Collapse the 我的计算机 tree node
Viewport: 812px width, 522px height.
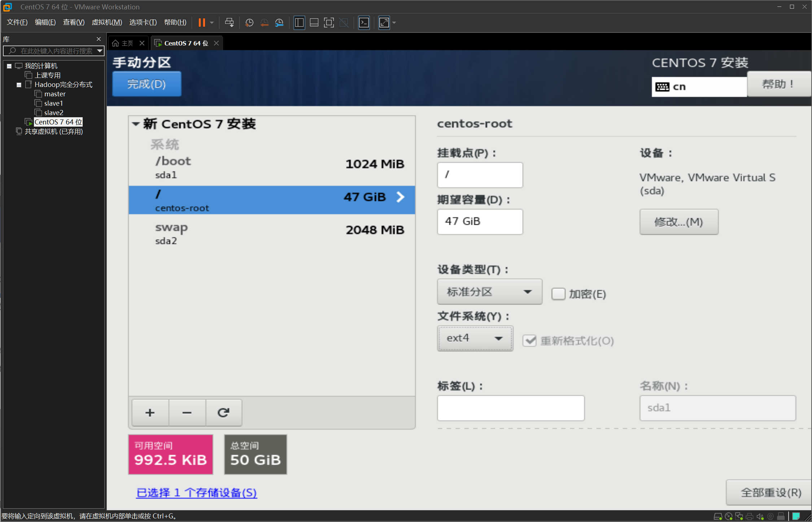(x=9, y=66)
